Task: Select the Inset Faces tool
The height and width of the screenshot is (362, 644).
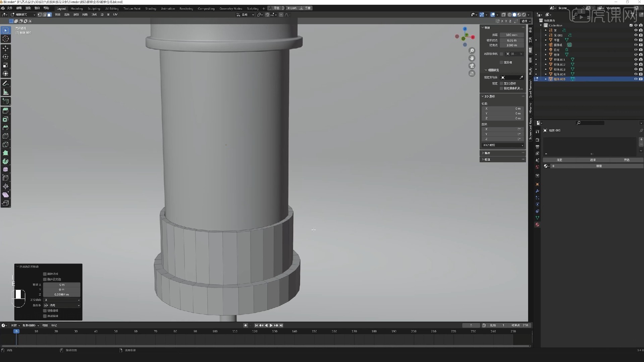Action: 6,119
